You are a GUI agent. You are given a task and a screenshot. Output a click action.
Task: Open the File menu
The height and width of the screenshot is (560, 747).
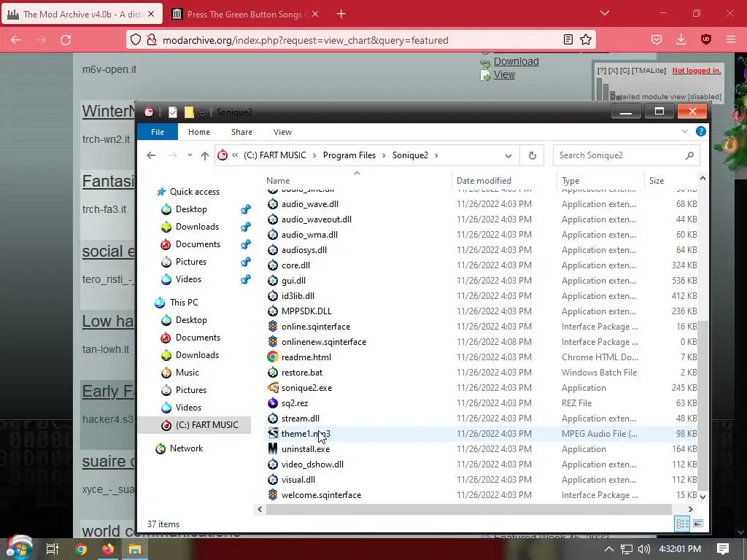(158, 132)
